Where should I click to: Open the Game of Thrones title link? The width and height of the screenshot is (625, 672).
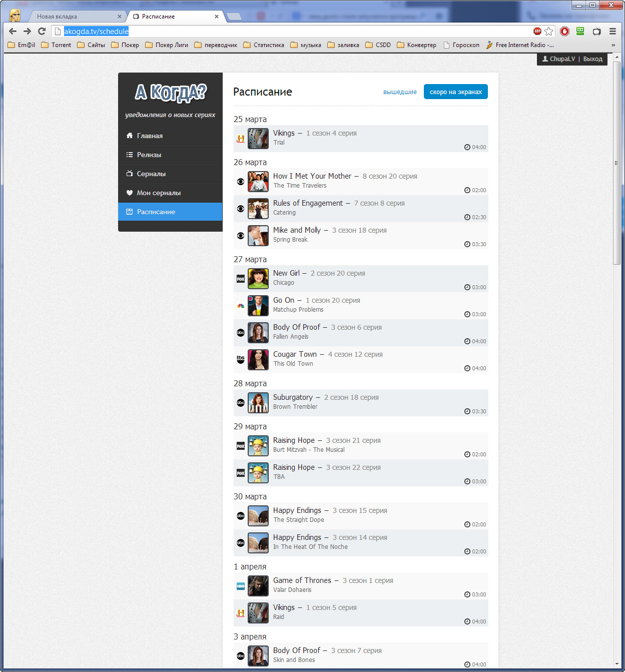click(x=302, y=580)
